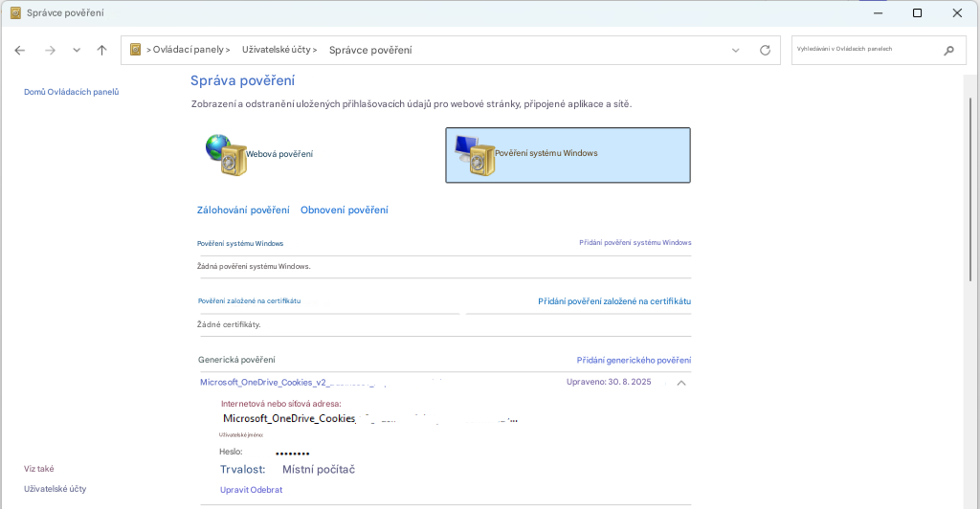Screen dimensions: 980x509
Task: Open Domů Ovládacích panelů
Action: [x=71, y=92]
